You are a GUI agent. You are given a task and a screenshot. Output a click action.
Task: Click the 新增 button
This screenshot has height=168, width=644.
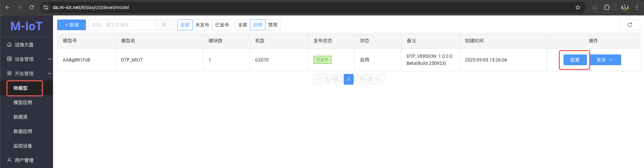click(x=71, y=25)
